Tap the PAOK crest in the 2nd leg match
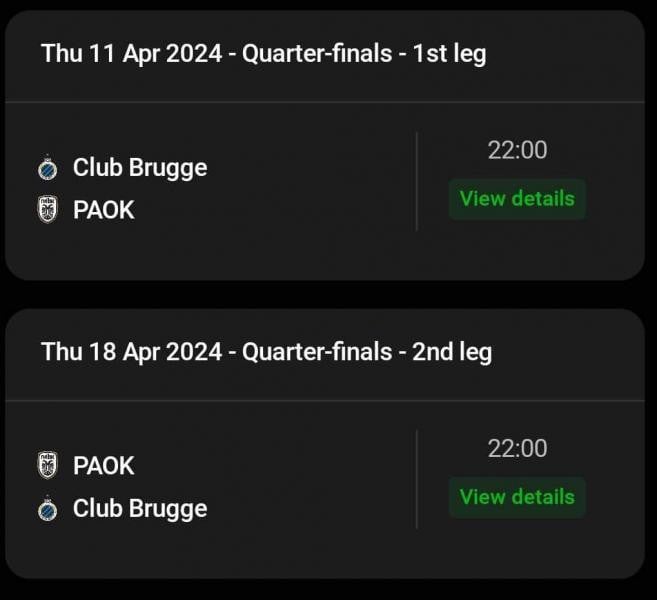Viewport: 657px width, 600px height. [x=47, y=465]
